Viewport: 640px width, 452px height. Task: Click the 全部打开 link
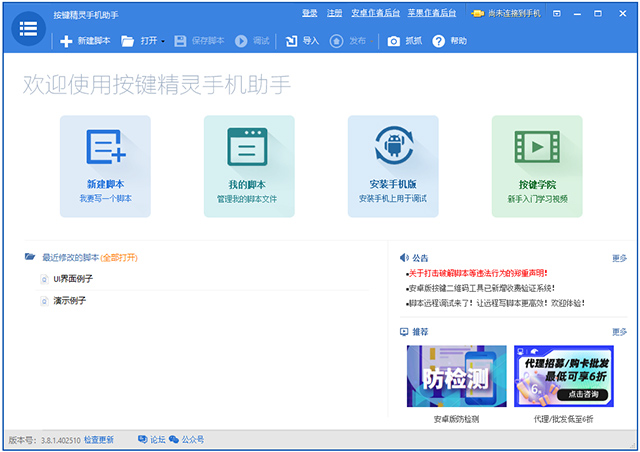[119, 258]
